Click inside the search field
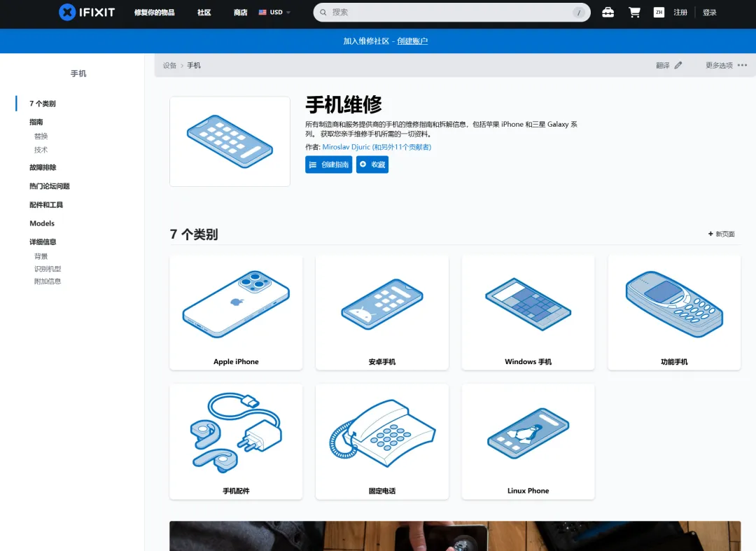This screenshot has height=551, width=756. coord(451,12)
